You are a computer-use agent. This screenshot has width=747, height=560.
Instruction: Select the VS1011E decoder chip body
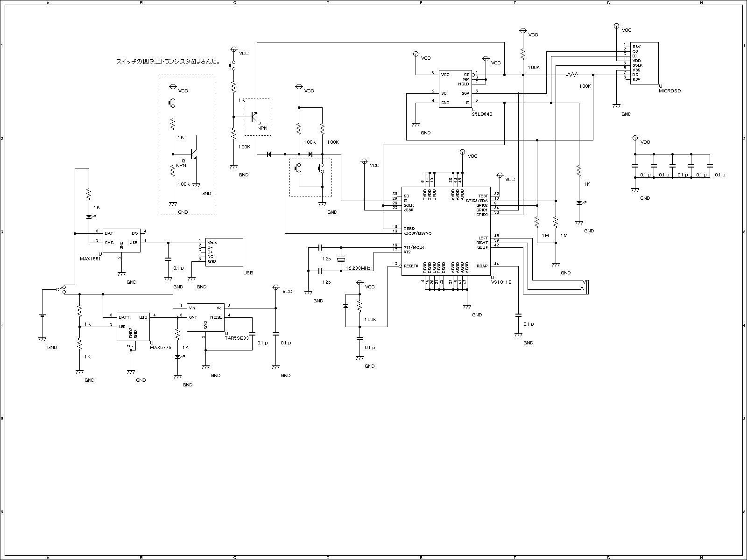[446, 231]
